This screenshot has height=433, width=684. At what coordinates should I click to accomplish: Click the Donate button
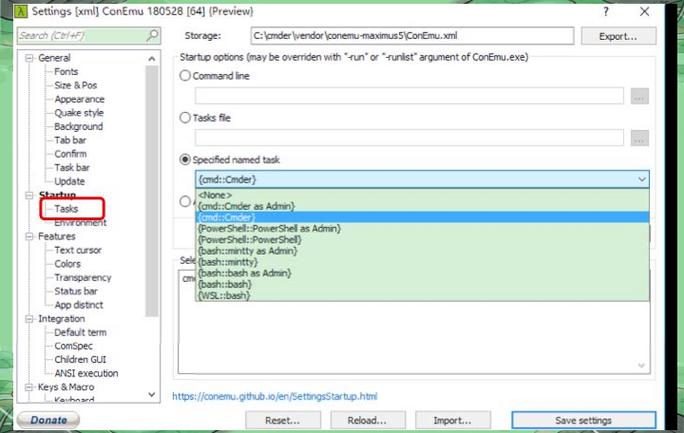coord(48,420)
